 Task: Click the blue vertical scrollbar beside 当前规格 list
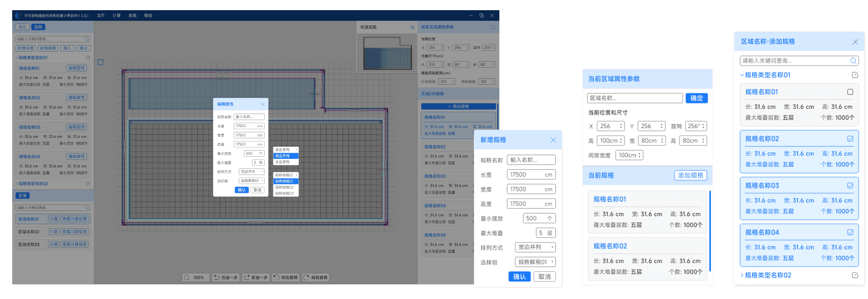[x=710, y=231]
